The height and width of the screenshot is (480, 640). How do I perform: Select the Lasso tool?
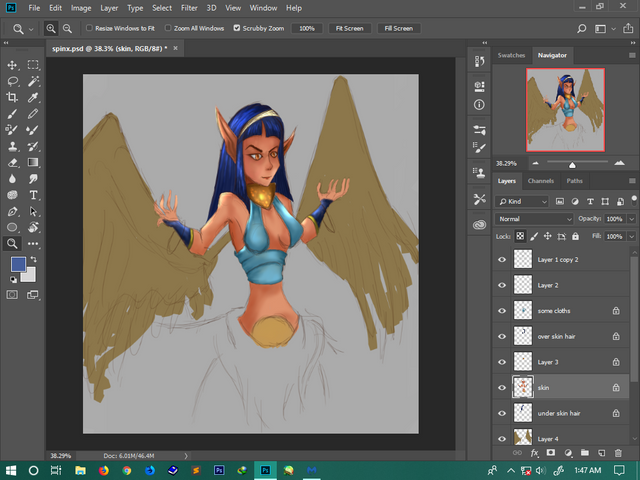12,81
